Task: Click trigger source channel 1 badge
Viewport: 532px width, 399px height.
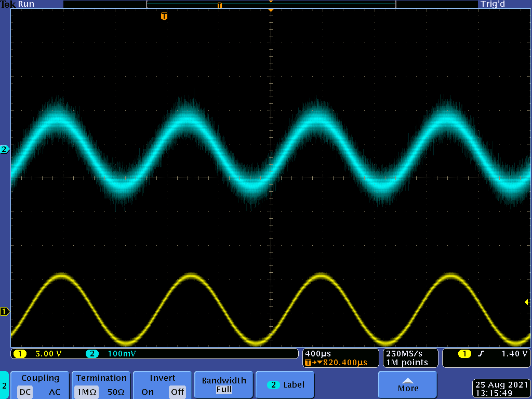Action: pos(464,354)
